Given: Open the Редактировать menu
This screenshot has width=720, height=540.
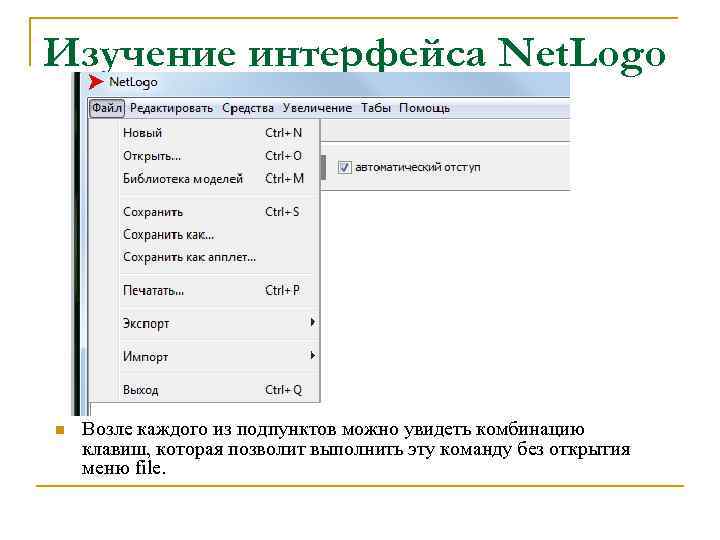Looking at the screenshot, I should click(171, 108).
